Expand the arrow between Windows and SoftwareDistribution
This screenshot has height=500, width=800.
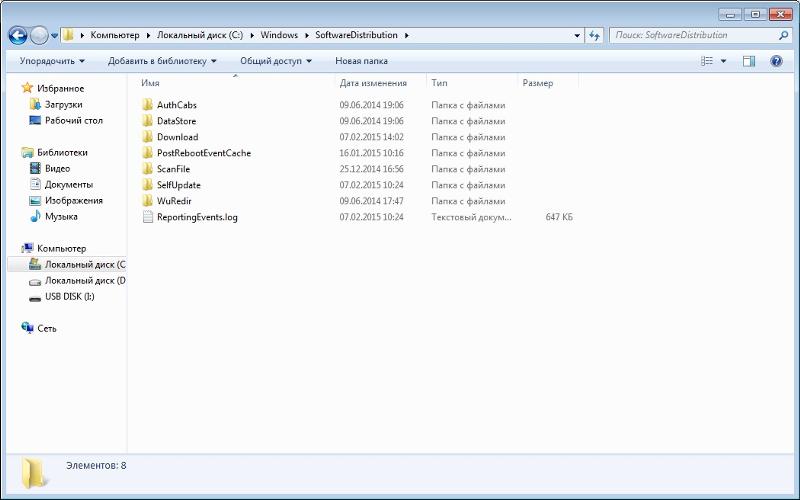(x=307, y=36)
